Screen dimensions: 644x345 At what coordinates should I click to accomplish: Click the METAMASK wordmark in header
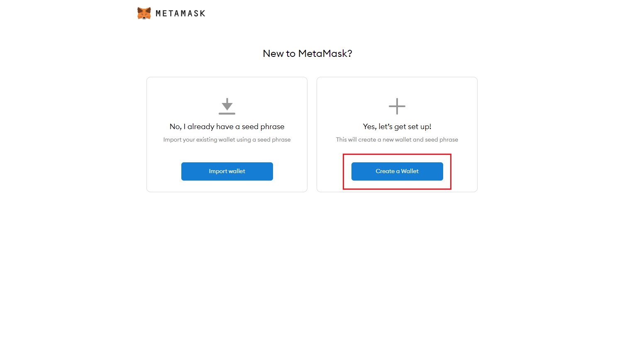[181, 13]
